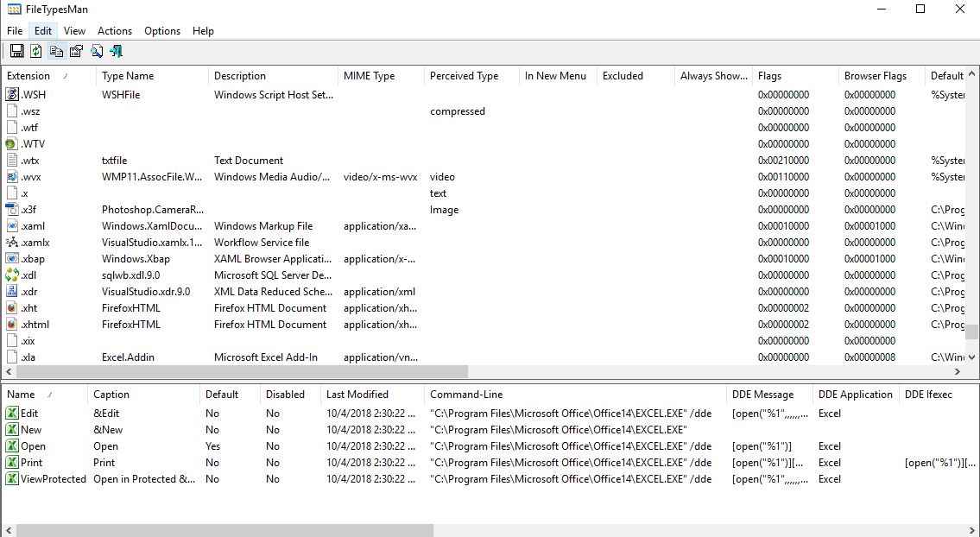
Task: Select the .xdl SQL Server icon
Action: click(12, 275)
